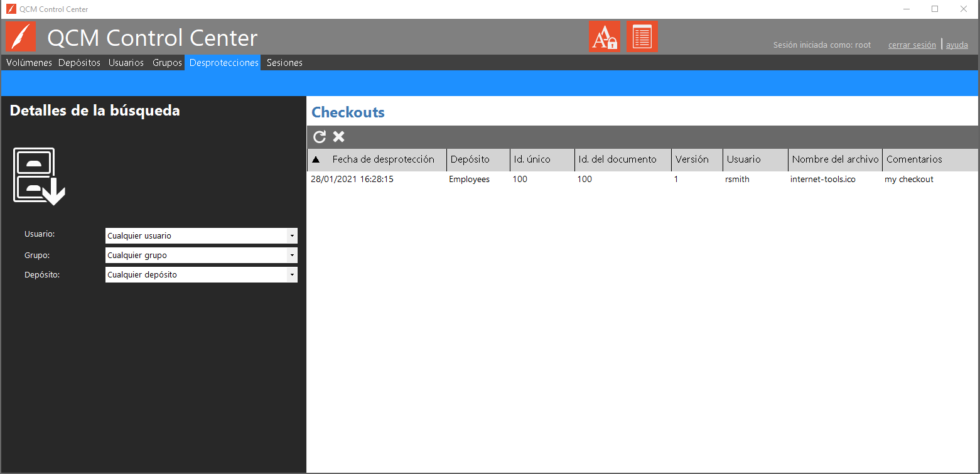This screenshot has height=474, width=980.
Task: Open the Depósitos tab
Action: click(x=79, y=63)
